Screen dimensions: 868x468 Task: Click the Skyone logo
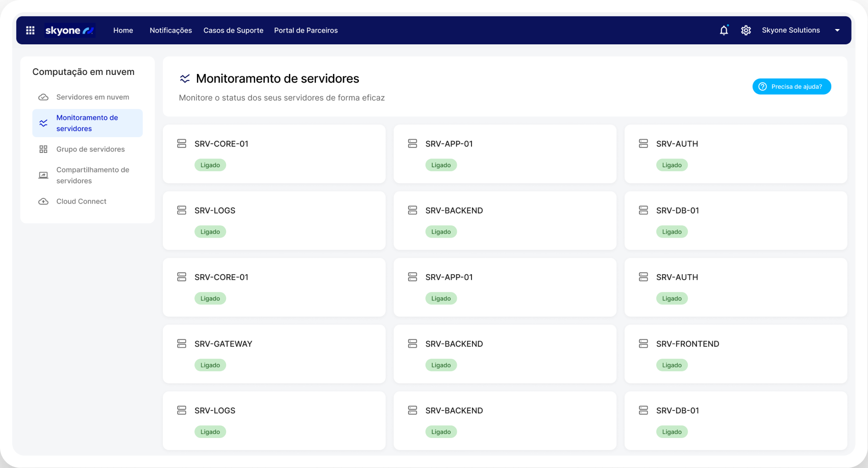coord(69,30)
